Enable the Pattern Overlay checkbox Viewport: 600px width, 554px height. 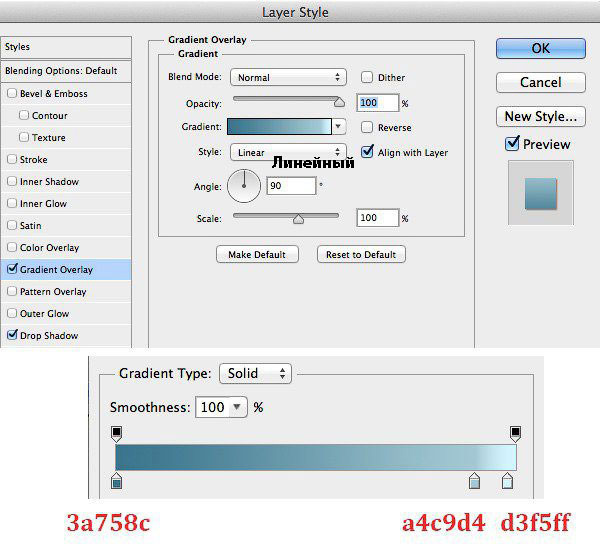[x=12, y=291]
